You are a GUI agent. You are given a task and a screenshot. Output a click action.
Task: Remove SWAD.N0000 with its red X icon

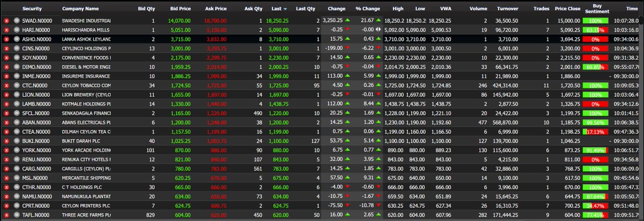tap(6, 20)
